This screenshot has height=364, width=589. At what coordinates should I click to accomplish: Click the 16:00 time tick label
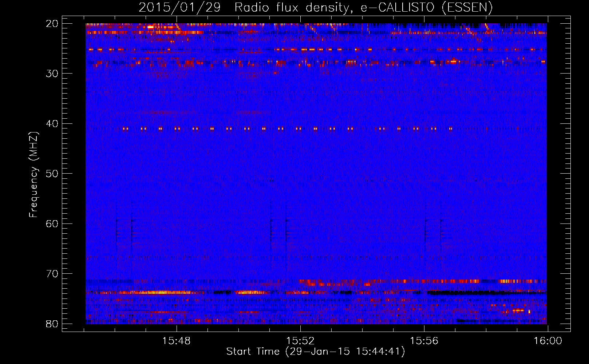click(548, 341)
